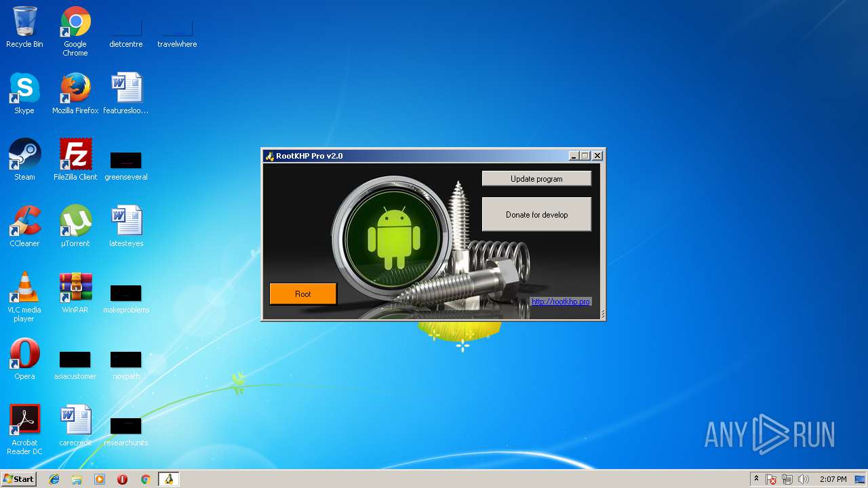Image resolution: width=868 pixels, height=488 pixels.
Task: Open the Windows Start menu
Action: click(19, 479)
